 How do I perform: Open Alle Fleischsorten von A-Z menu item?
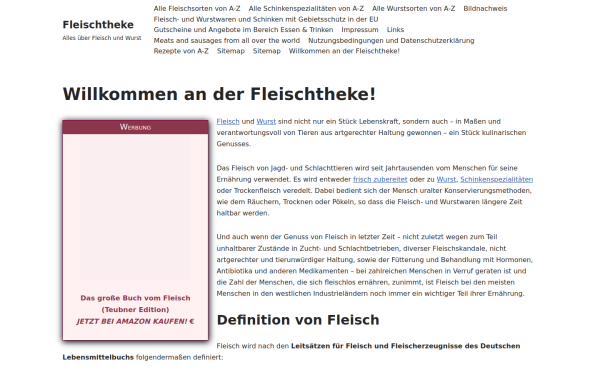(197, 8)
